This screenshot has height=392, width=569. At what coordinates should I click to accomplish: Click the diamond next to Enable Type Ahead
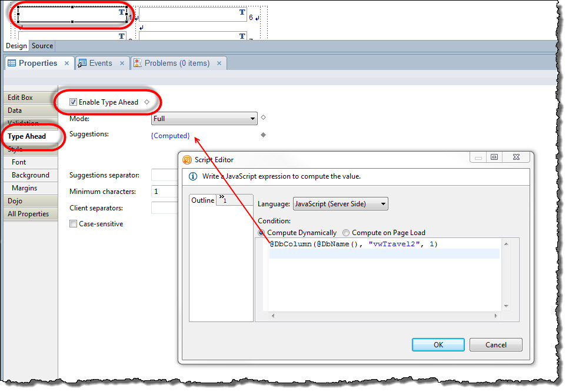click(x=147, y=102)
